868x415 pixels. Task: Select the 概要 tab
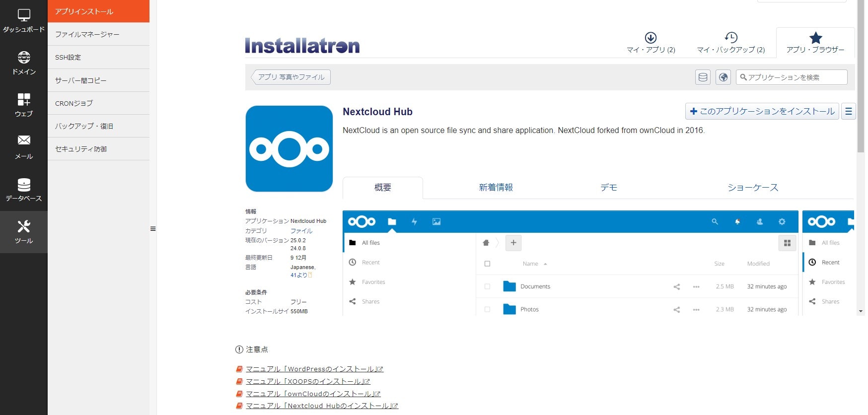point(383,188)
